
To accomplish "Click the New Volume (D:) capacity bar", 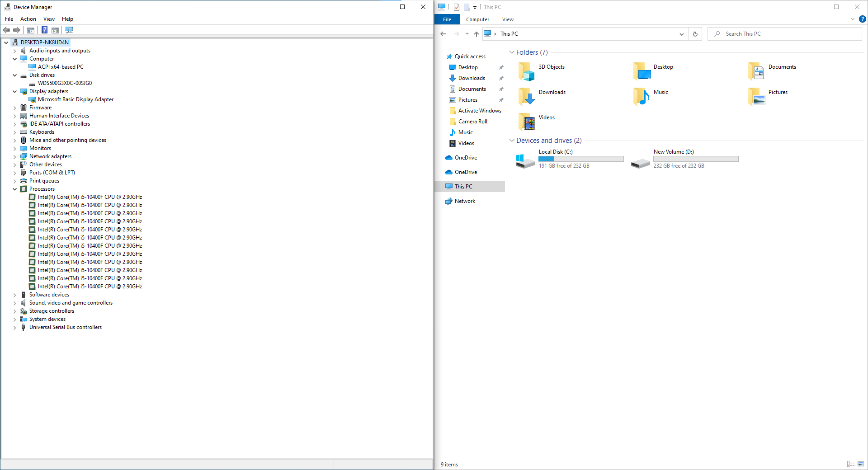I will click(x=696, y=159).
